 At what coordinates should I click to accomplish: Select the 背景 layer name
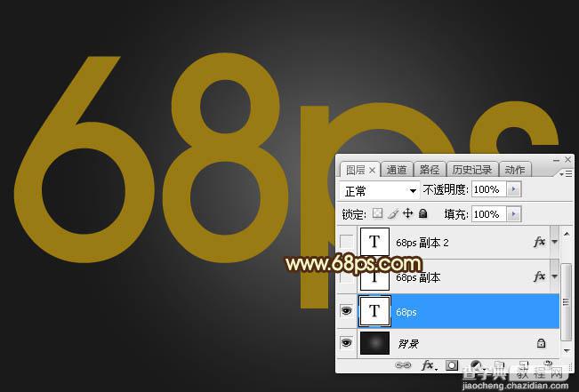[408, 344]
